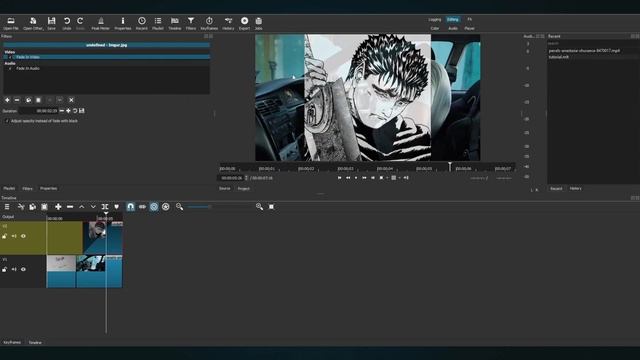The width and height of the screenshot is (640, 360).
Task: Play the video in the player
Action: click(x=356, y=178)
